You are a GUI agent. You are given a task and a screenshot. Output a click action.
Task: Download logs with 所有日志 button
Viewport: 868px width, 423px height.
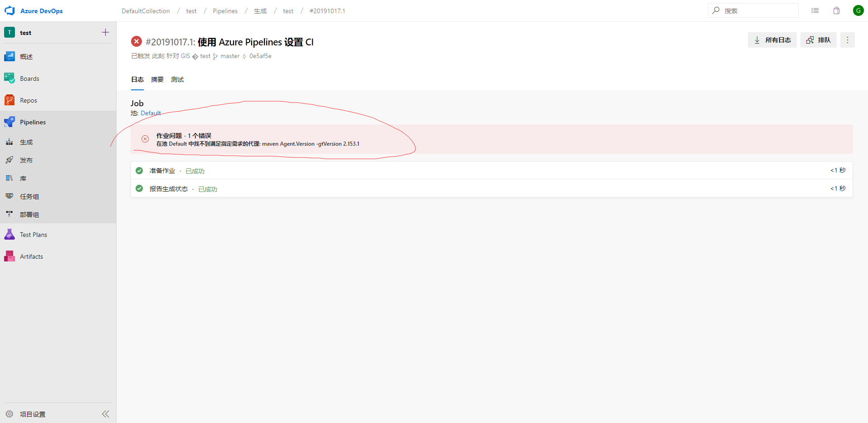772,40
